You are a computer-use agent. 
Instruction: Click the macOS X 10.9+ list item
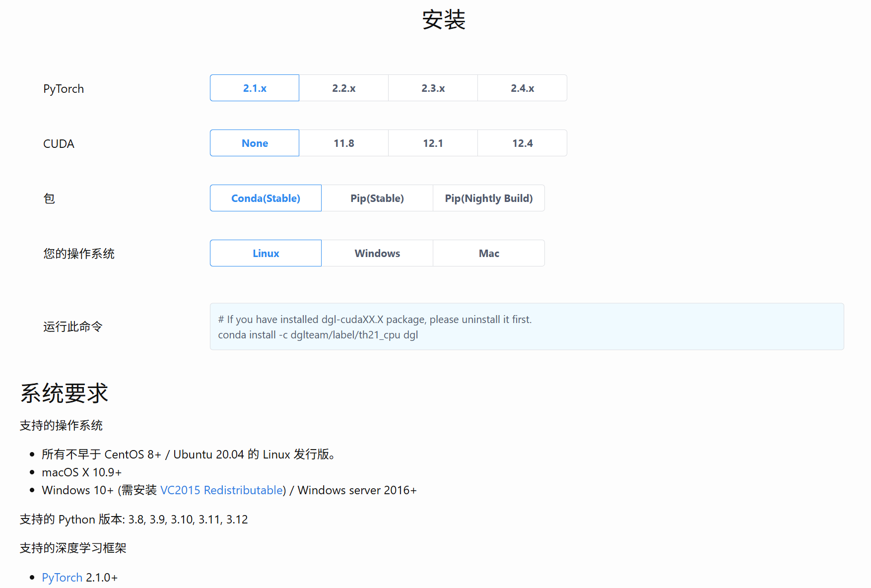[x=82, y=472]
